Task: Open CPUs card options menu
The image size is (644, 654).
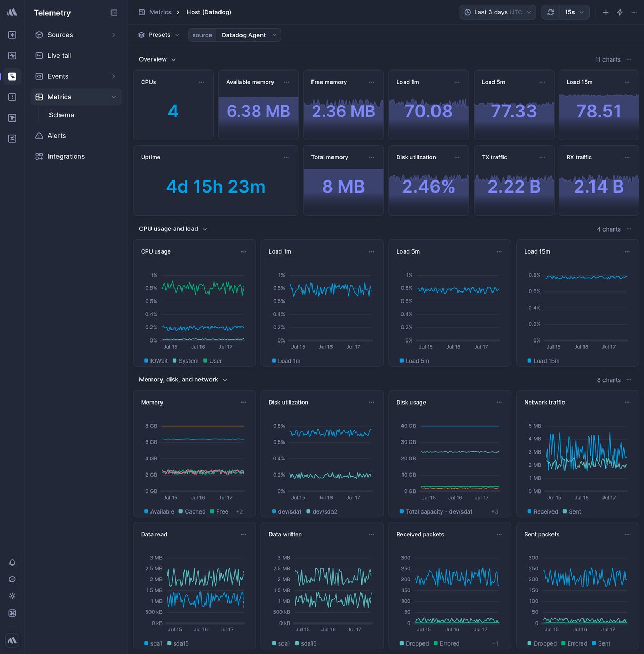Action: point(201,82)
